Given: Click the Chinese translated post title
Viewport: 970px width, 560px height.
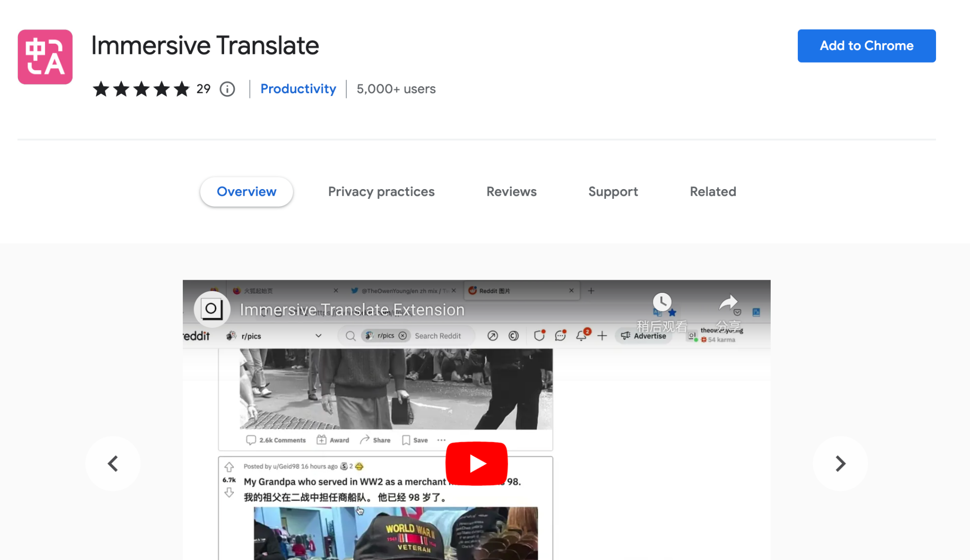Looking at the screenshot, I should 344,497.
